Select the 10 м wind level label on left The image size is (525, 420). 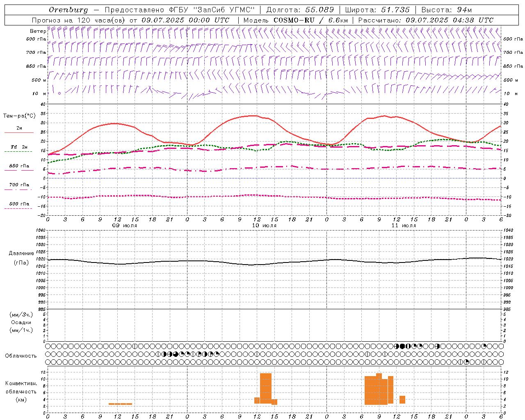pyautogui.click(x=39, y=94)
